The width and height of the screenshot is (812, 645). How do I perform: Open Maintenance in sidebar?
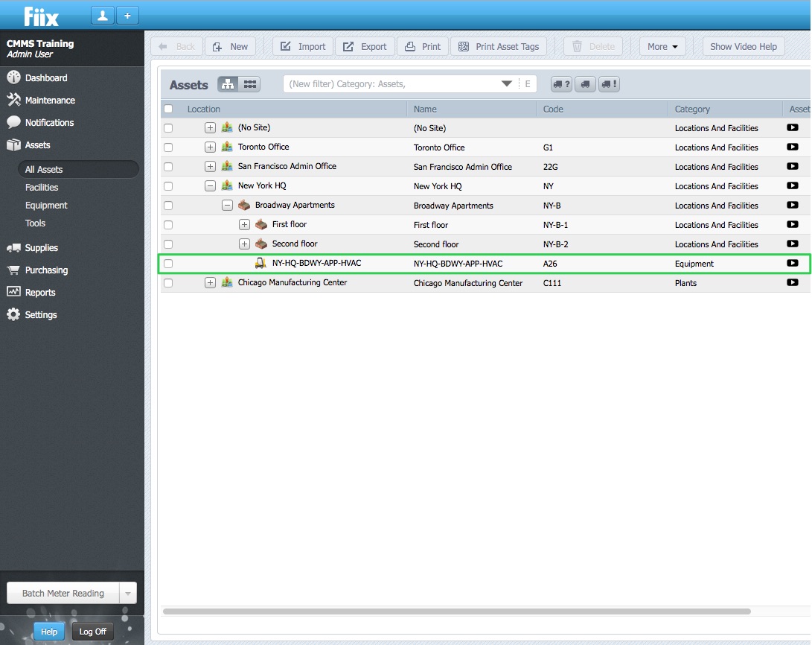(50, 100)
